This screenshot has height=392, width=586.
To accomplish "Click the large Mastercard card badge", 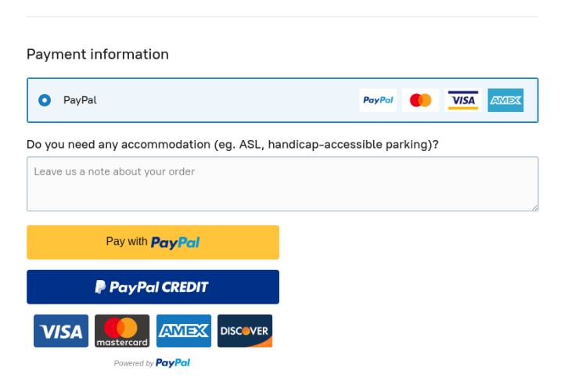I will pos(122,331).
